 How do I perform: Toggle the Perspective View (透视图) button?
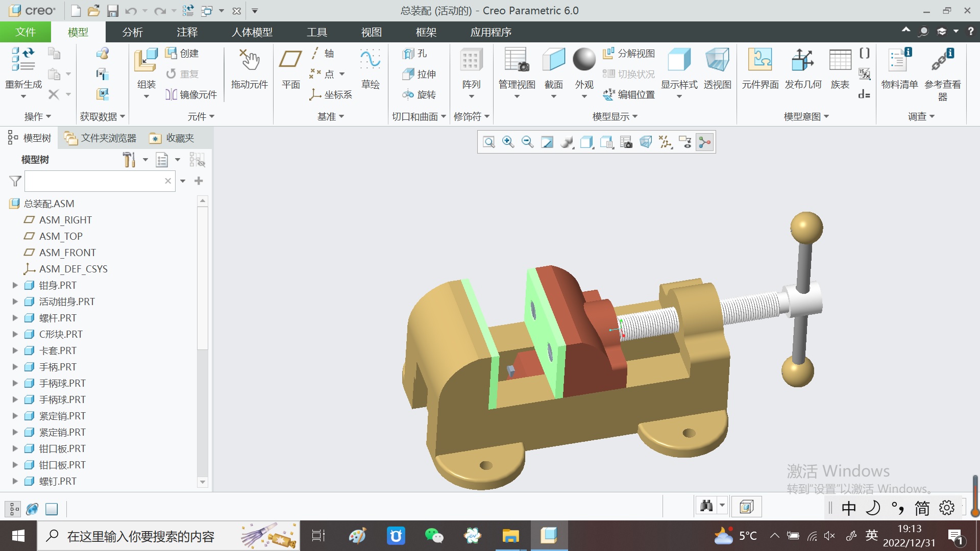[x=717, y=60]
